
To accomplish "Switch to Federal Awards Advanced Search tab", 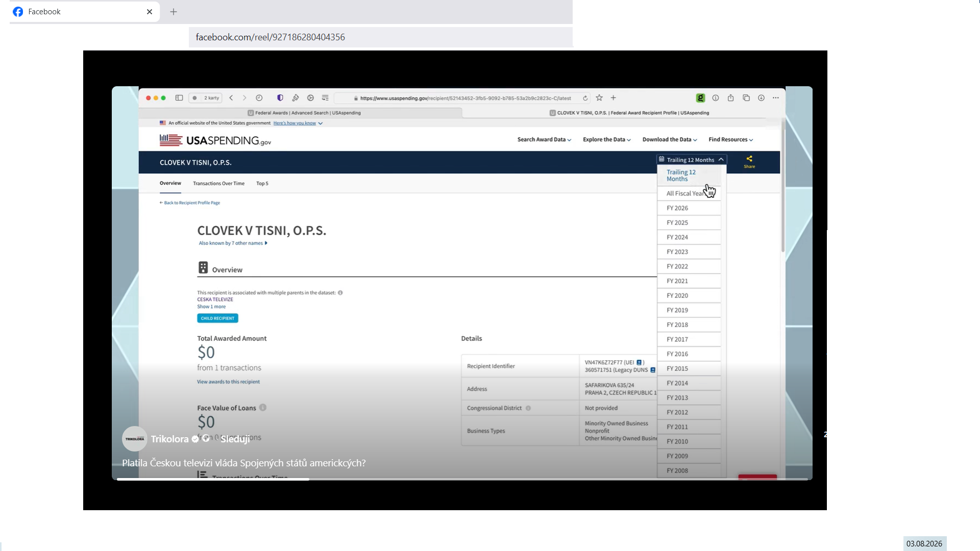I will pos(301,113).
